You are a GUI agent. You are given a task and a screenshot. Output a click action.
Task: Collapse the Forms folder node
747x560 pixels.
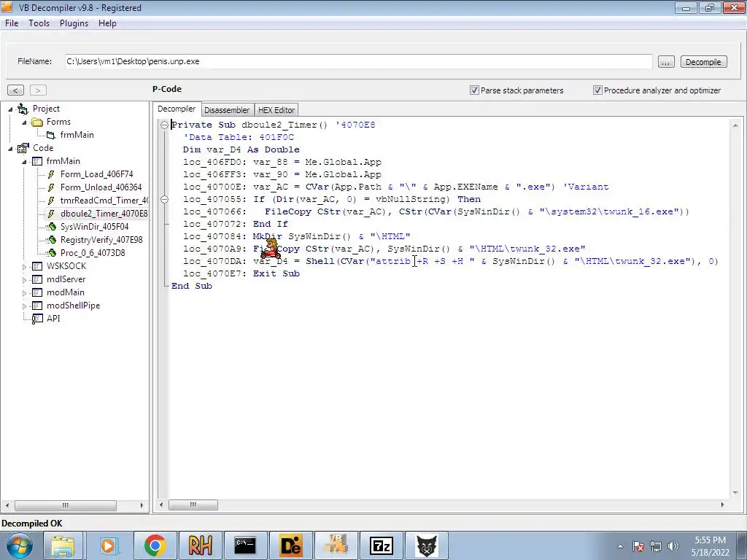pyautogui.click(x=24, y=122)
